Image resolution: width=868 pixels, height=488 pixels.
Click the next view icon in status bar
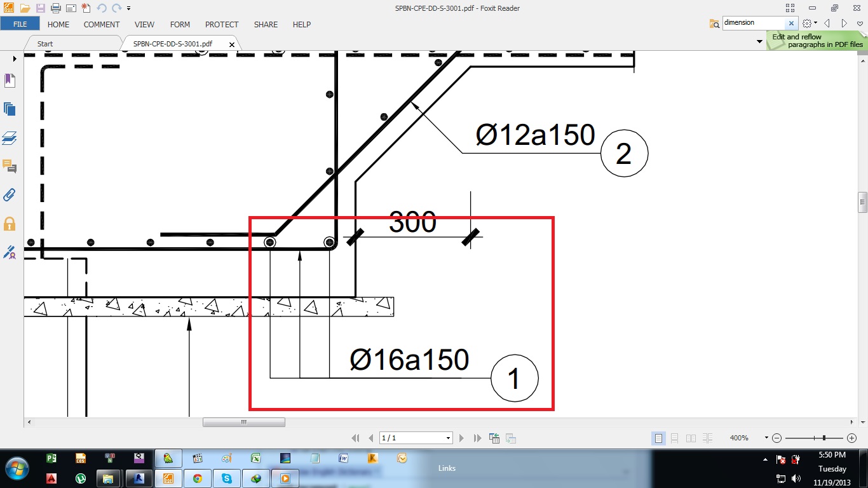(510, 438)
